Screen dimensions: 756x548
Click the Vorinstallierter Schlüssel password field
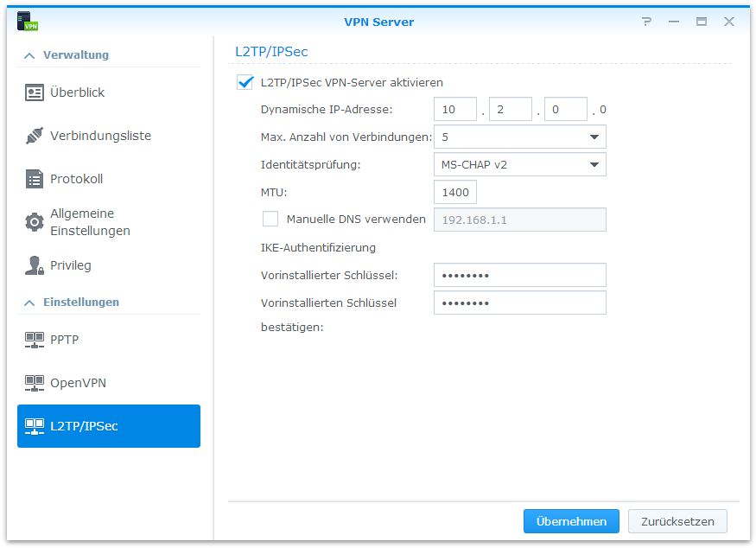[519, 275]
